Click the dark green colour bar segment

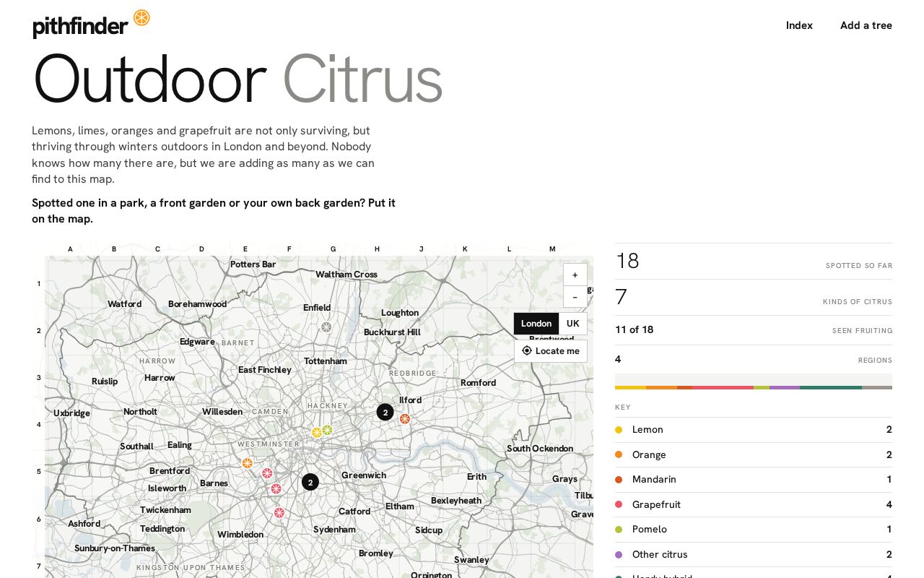pos(831,388)
